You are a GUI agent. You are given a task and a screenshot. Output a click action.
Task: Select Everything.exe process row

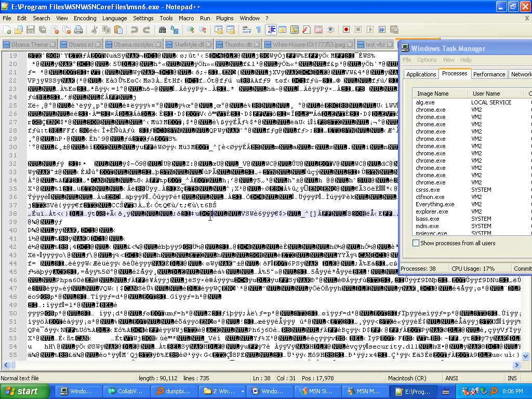click(472, 204)
